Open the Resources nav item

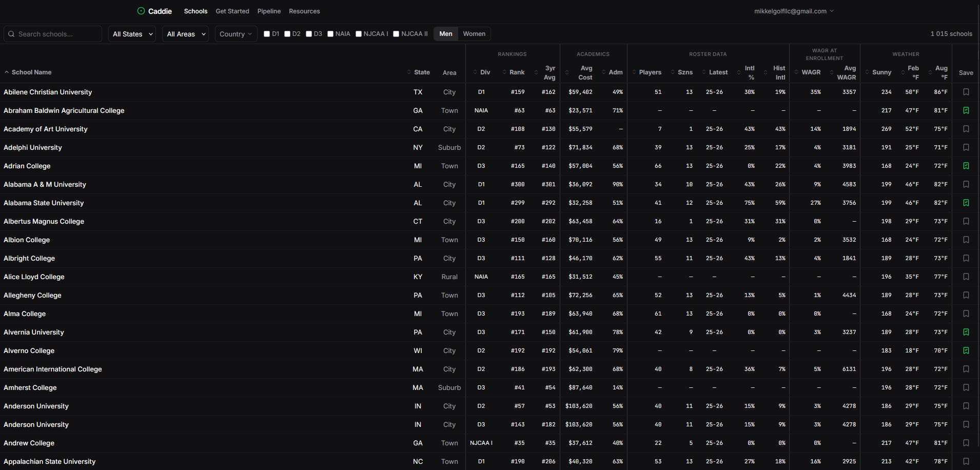click(x=304, y=11)
